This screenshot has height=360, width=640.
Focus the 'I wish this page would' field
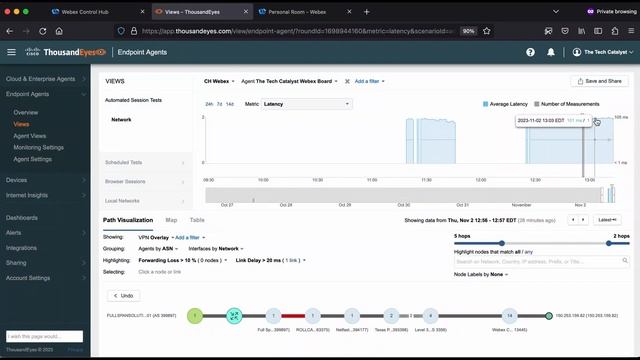[x=44, y=336]
